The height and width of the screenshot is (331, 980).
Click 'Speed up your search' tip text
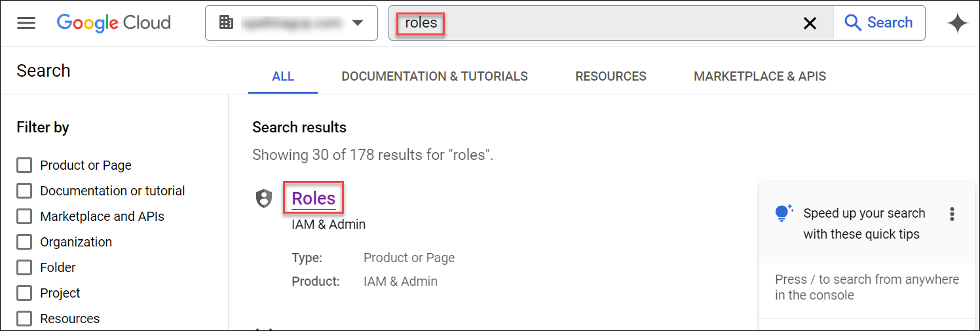click(864, 224)
